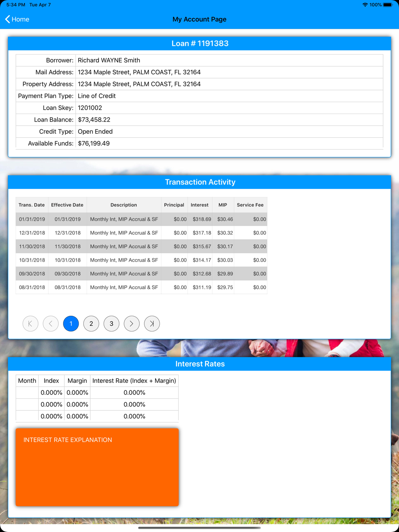
Task: Tap the Wi-Fi status icon
Action: tap(365, 5)
